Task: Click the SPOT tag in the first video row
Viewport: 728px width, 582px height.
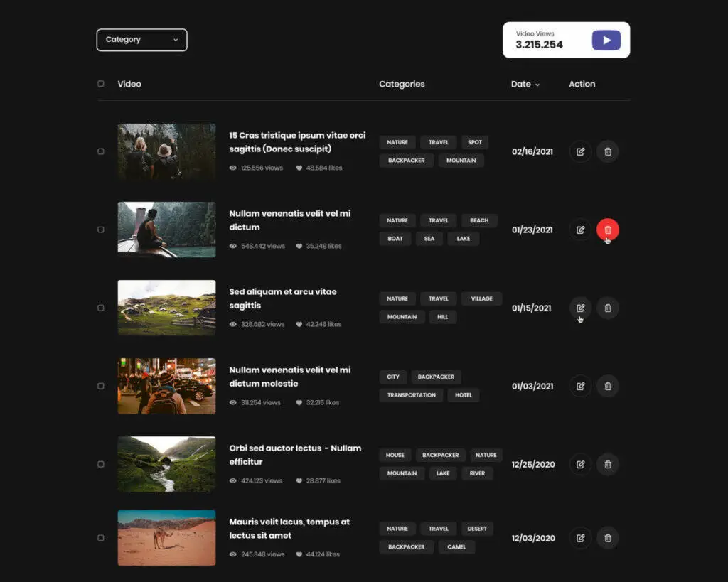Action: [474, 143]
